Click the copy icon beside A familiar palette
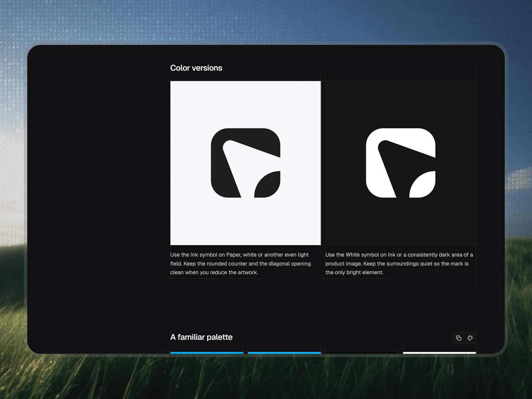532x399 pixels. point(459,338)
